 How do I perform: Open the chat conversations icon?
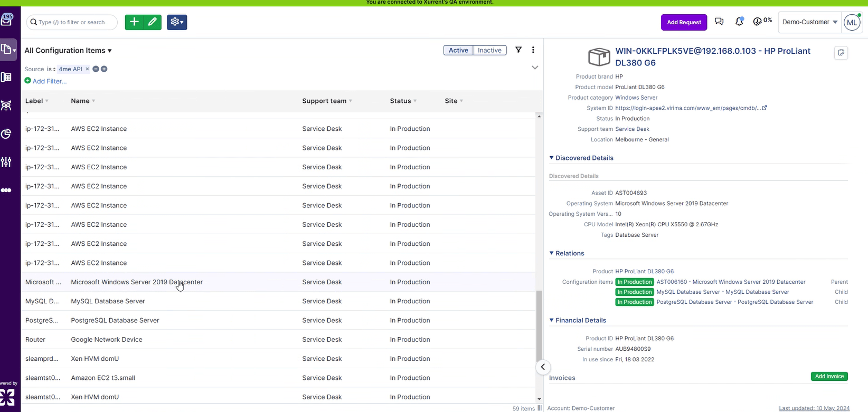point(719,22)
